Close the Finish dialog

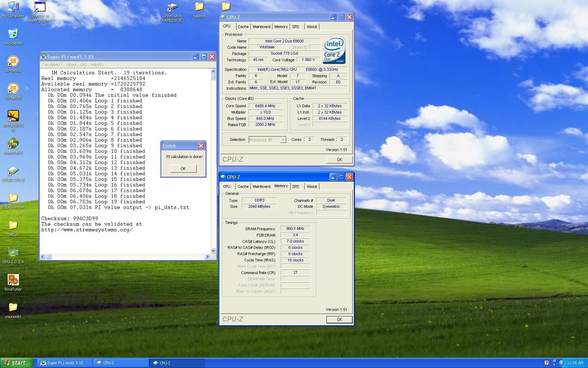201,145
